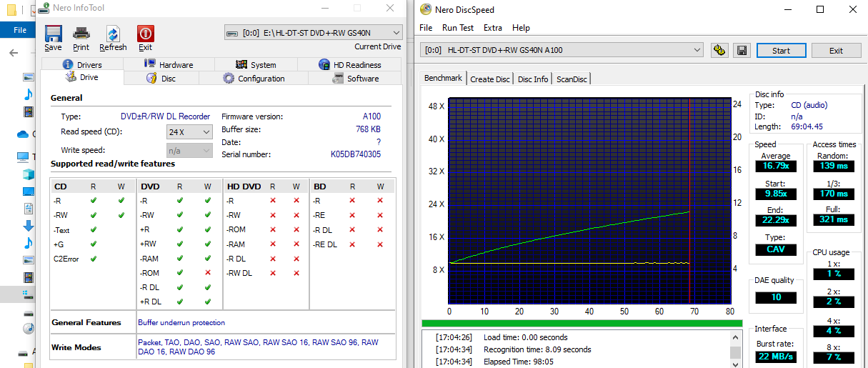
Task: Open the HD Readiness tab
Action: 357,64
